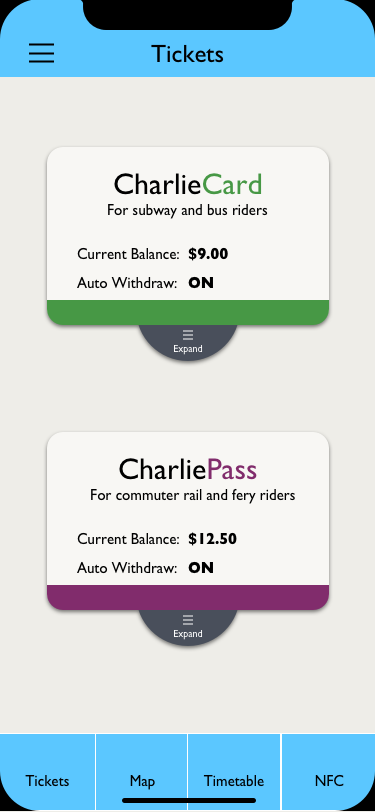Tap 'For subway and bus riders' subtitle

click(188, 211)
